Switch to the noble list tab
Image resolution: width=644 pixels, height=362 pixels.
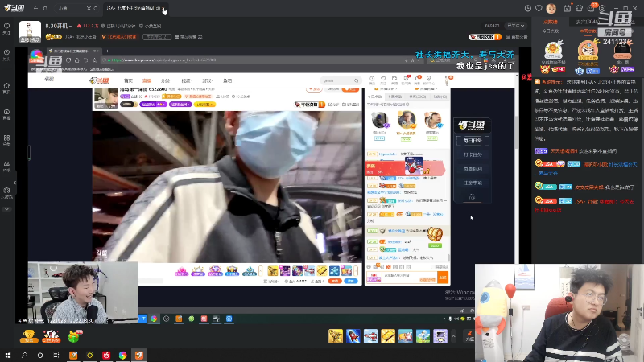click(x=587, y=22)
